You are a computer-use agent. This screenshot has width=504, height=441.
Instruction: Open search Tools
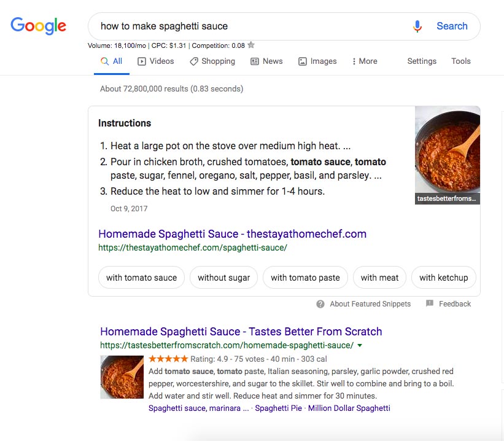(461, 61)
